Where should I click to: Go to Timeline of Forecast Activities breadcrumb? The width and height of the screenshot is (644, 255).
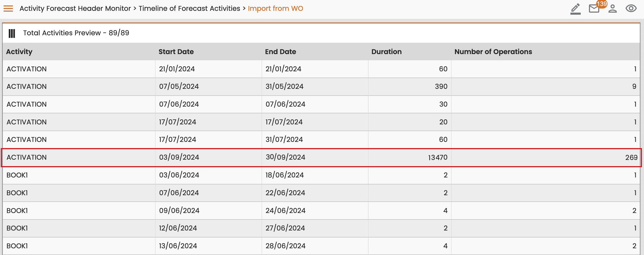[189, 8]
